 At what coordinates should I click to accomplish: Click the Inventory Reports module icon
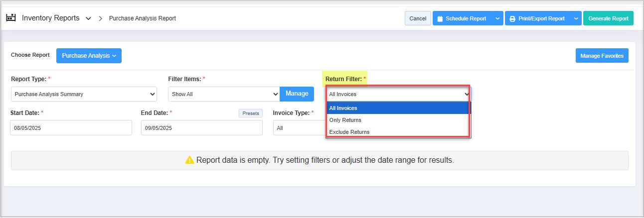click(x=11, y=18)
